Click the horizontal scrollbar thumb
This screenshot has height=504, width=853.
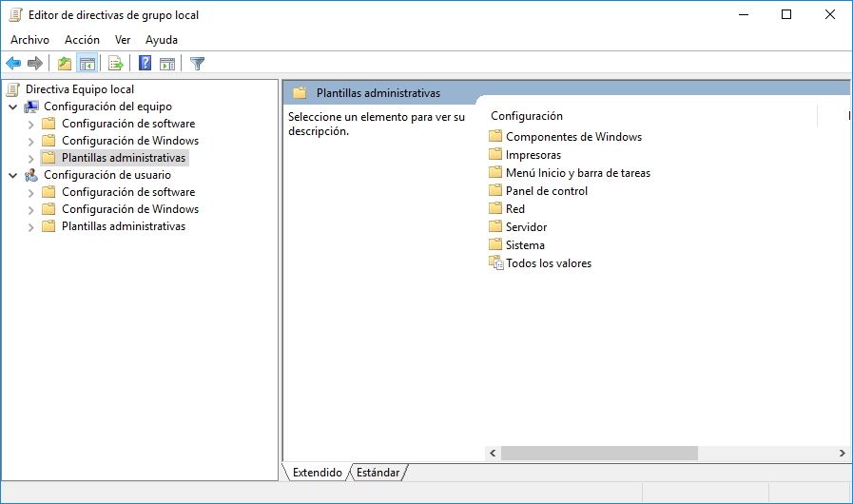(599, 453)
